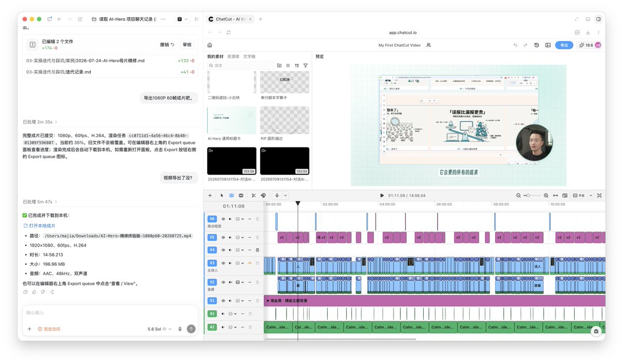The width and height of the screenshot is (623, 364).
Task: Go to ChatCut home icon
Action: point(210,45)
